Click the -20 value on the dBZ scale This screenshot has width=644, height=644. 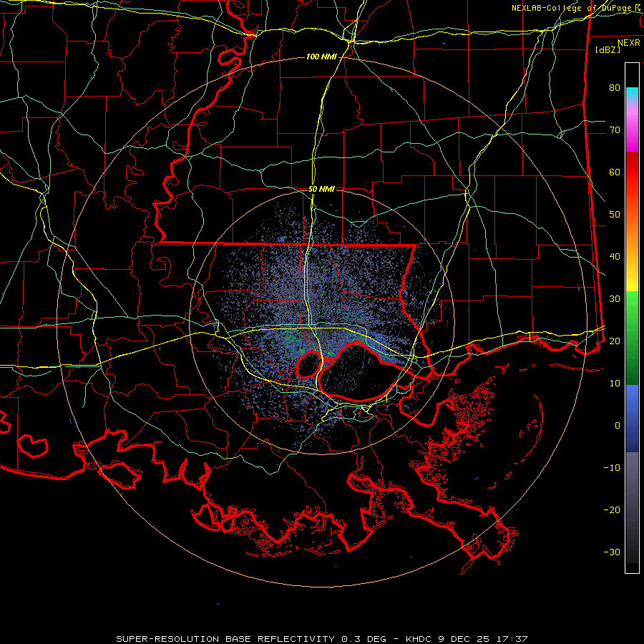point(612,509)
